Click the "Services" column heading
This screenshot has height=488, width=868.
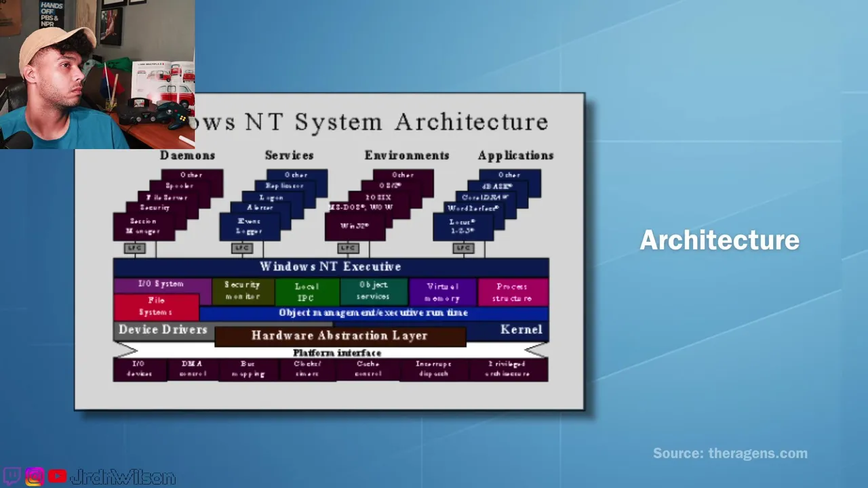289,155
